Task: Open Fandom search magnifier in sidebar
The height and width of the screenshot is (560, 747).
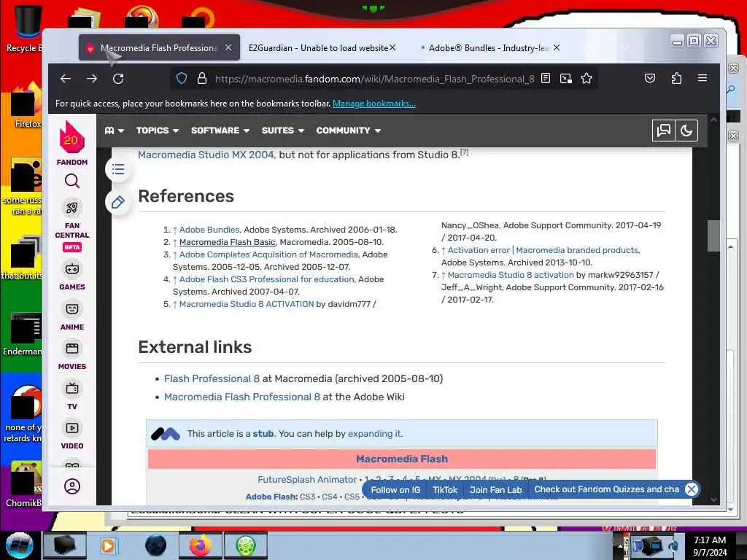Action: (72, 181)
